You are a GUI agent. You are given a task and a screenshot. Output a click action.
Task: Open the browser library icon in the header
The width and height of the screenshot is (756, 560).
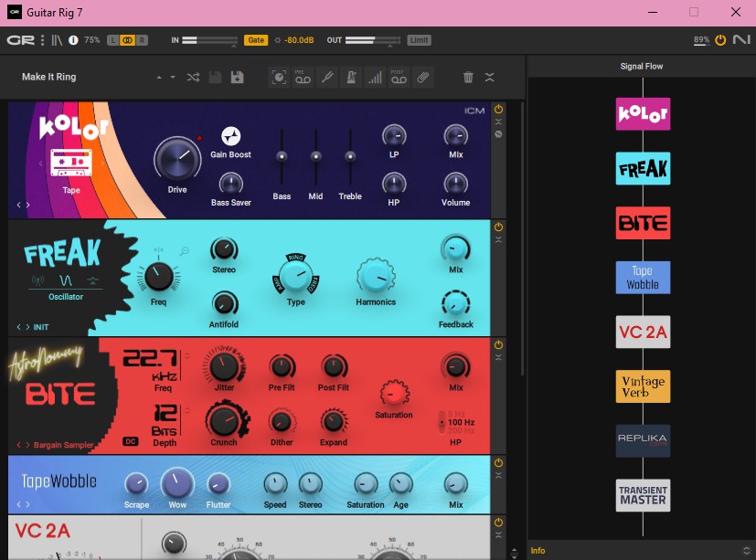click(x=57, y=40)
